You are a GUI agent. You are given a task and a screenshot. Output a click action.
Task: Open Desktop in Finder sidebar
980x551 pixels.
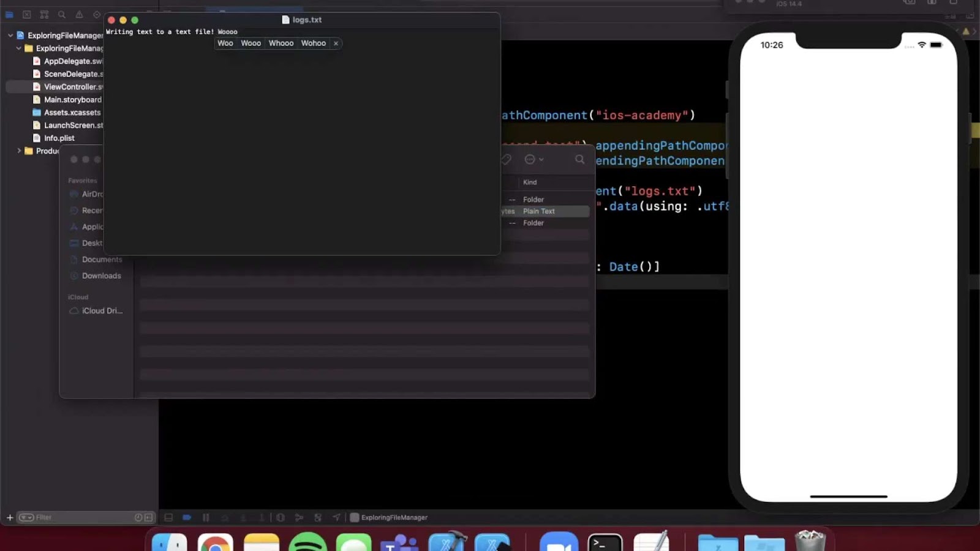86,243
